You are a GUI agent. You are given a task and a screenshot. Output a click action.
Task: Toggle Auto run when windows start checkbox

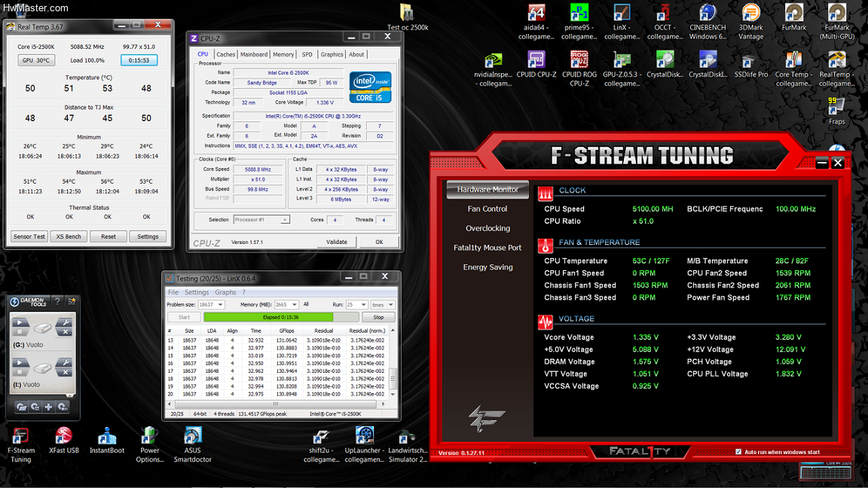(x=738, y=452)
